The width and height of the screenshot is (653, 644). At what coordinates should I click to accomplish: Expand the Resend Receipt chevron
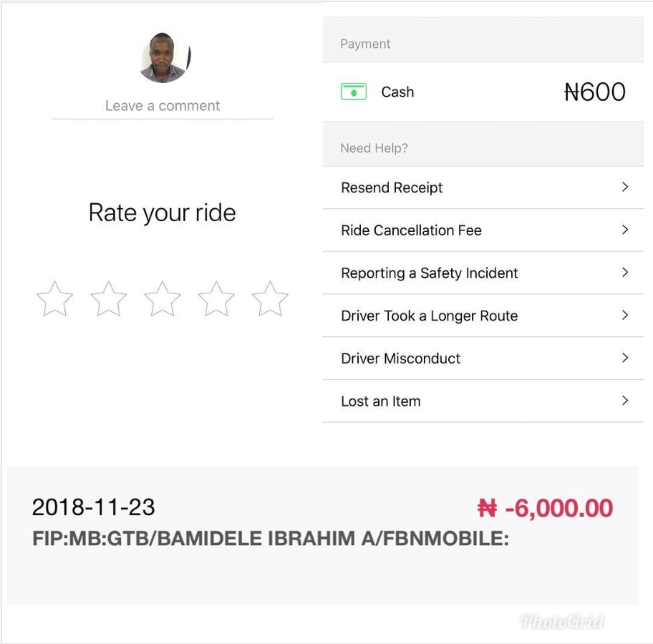click(625, 187)
